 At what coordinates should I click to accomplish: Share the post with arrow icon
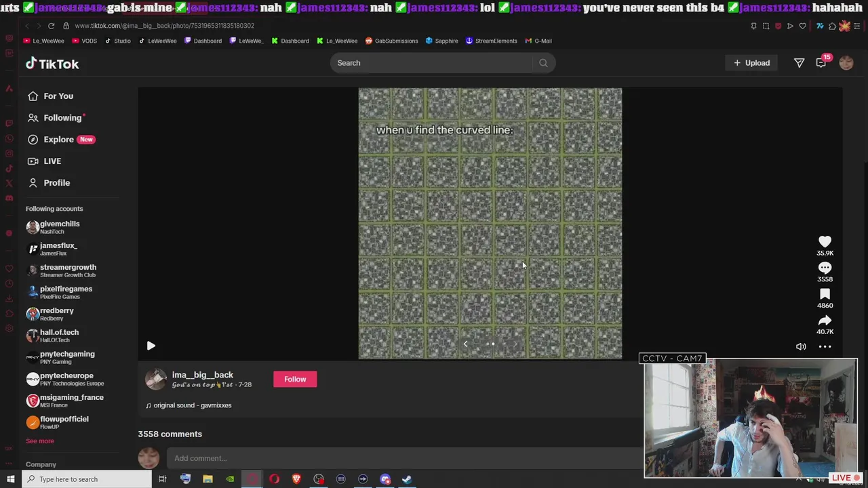pyautogui.click(x=825, y=321)
